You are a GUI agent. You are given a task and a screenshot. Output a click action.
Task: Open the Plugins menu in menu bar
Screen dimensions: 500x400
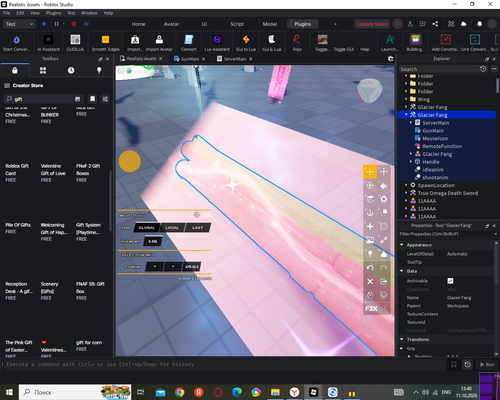[53, 13]
